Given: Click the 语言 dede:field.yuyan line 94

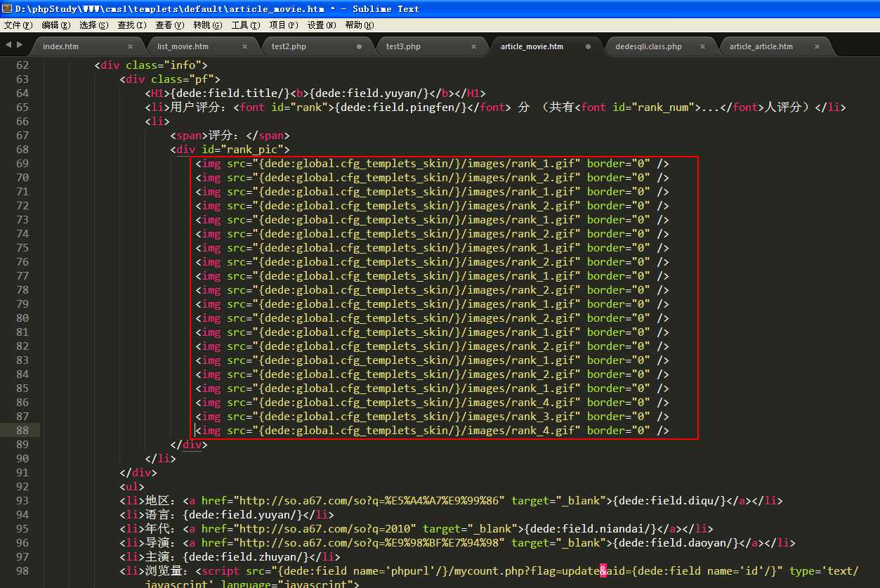Looking at the screenshot, I should (x=227, y=515).
